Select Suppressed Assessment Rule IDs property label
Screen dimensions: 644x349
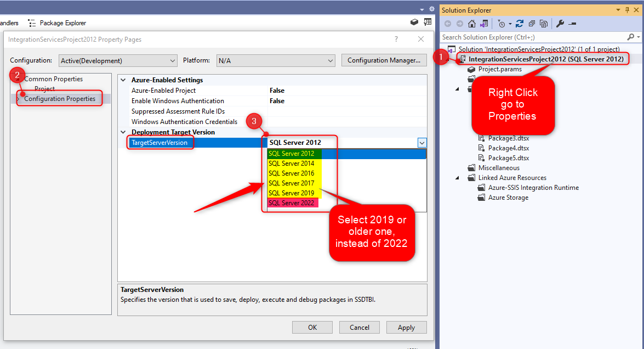click(178, 111)
